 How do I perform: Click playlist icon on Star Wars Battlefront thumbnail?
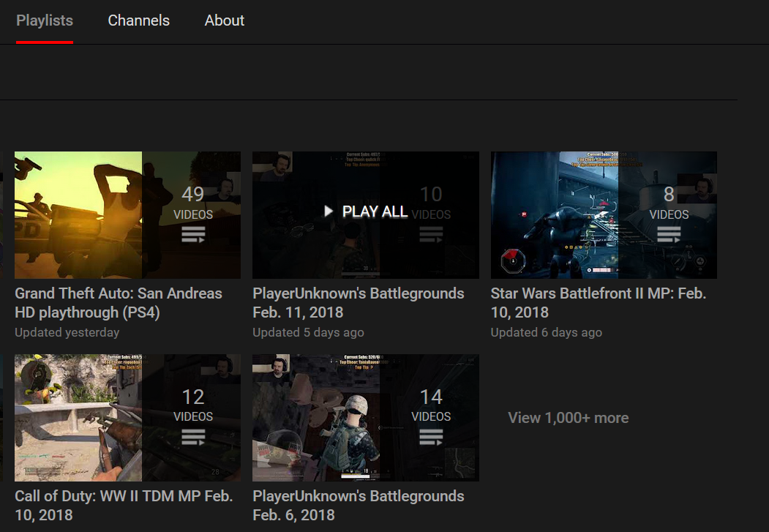click(x=669, y=234)
